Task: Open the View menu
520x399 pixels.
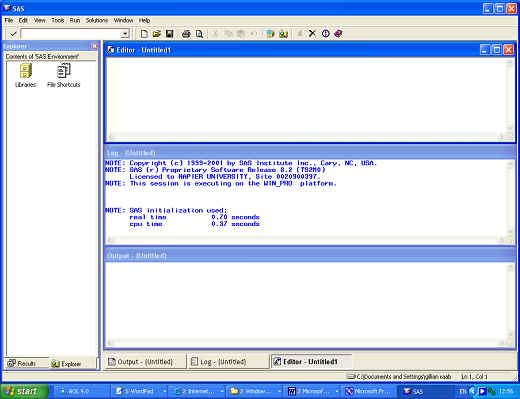Action: [40, 20]
